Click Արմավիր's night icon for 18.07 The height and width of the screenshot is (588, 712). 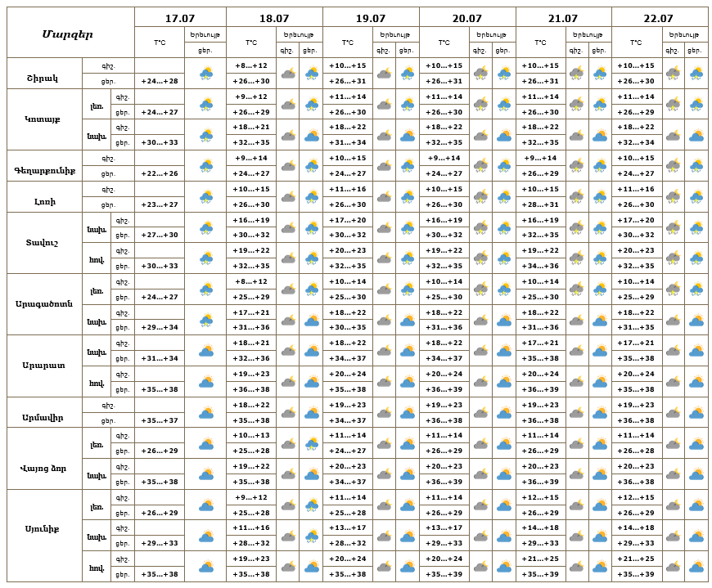[x=288, y=412]
